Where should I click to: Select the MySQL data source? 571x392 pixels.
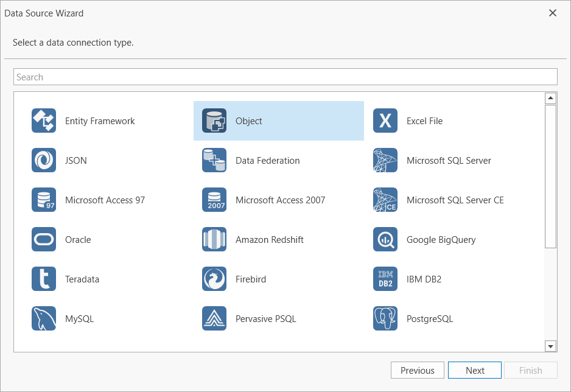tap(79, 318)
